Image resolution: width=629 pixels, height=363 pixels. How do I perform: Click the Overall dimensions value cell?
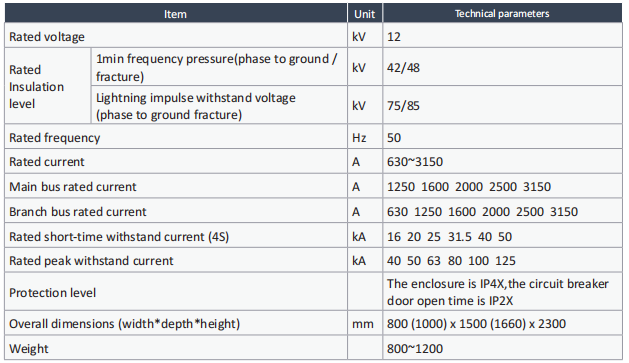[502, 323]
